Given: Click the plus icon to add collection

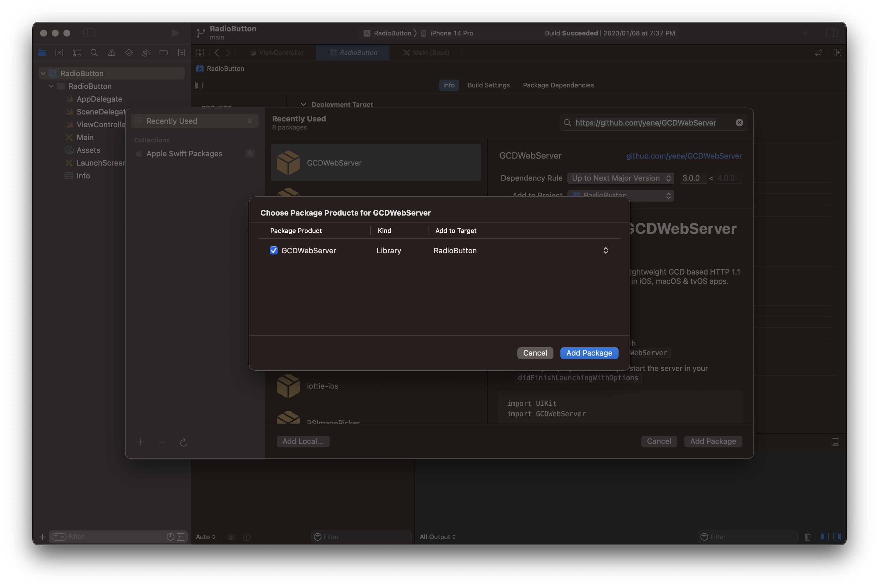Looking at the screenshot, I should click(140, 442).
